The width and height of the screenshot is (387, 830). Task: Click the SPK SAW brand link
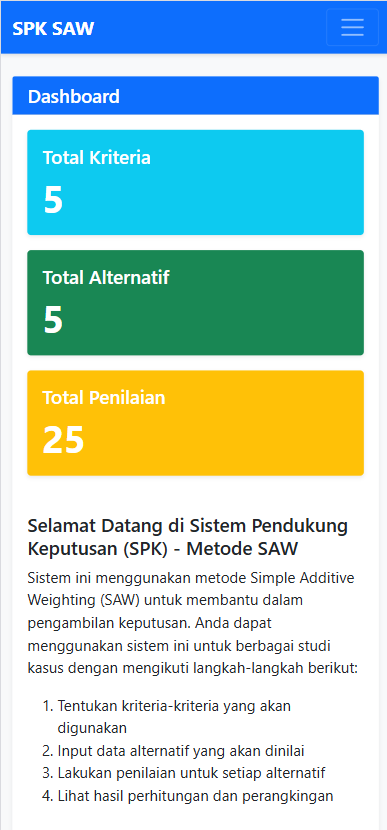point(53,28)
